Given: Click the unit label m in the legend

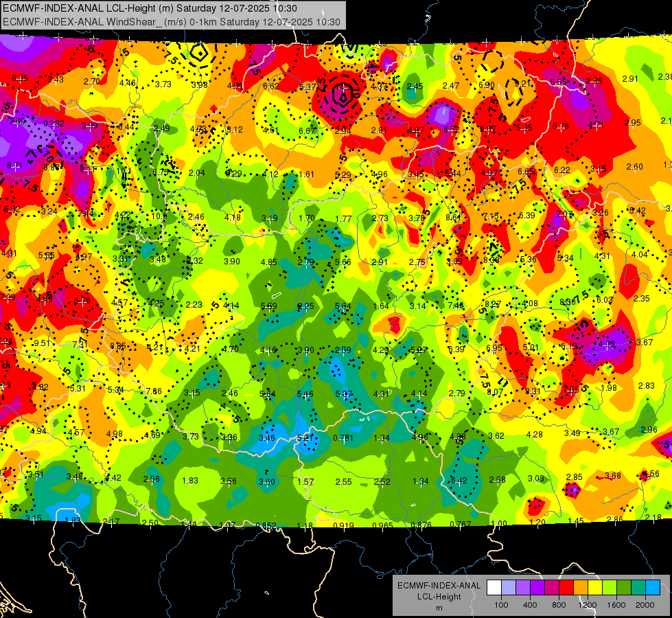Looking at the screenshot, I should 439,608.
